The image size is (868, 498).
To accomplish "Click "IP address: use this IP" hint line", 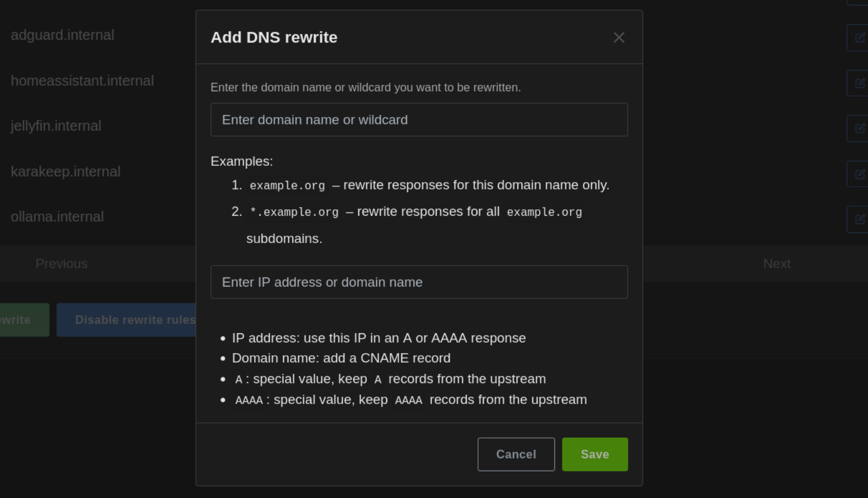I will 379,338.
